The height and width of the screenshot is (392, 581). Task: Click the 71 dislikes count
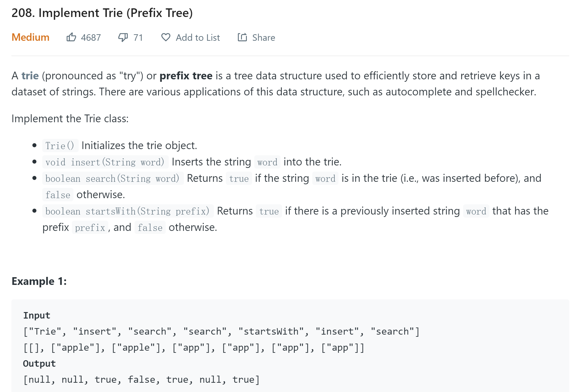[138, 38]
